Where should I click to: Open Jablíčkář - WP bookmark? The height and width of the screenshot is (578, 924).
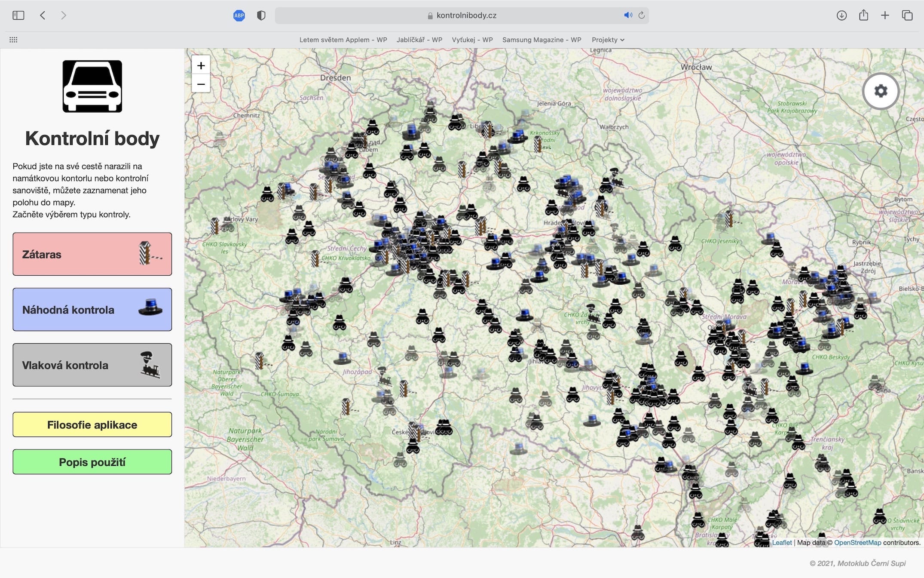[419, 40]
